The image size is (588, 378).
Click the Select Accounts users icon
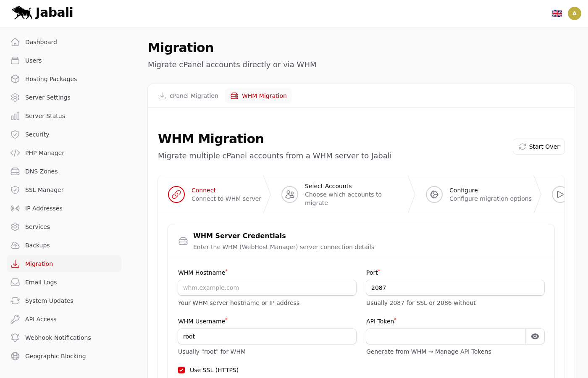tap(290, 194)
